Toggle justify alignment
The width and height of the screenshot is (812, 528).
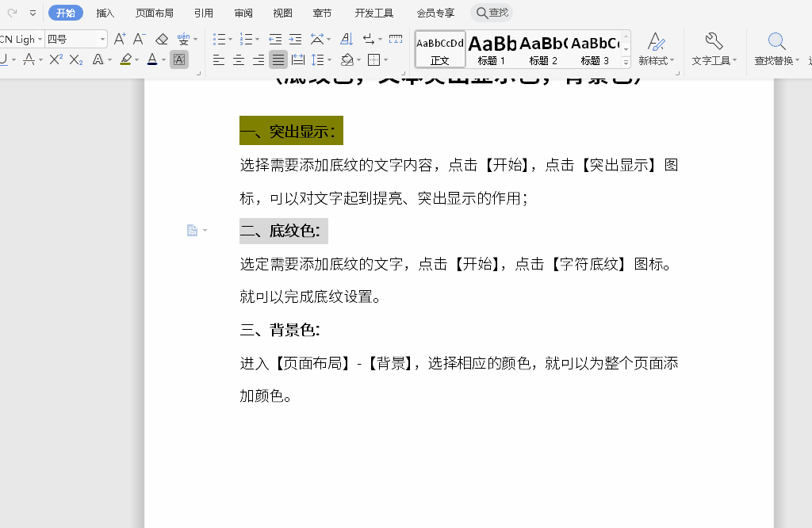click(x=278, y=59)
